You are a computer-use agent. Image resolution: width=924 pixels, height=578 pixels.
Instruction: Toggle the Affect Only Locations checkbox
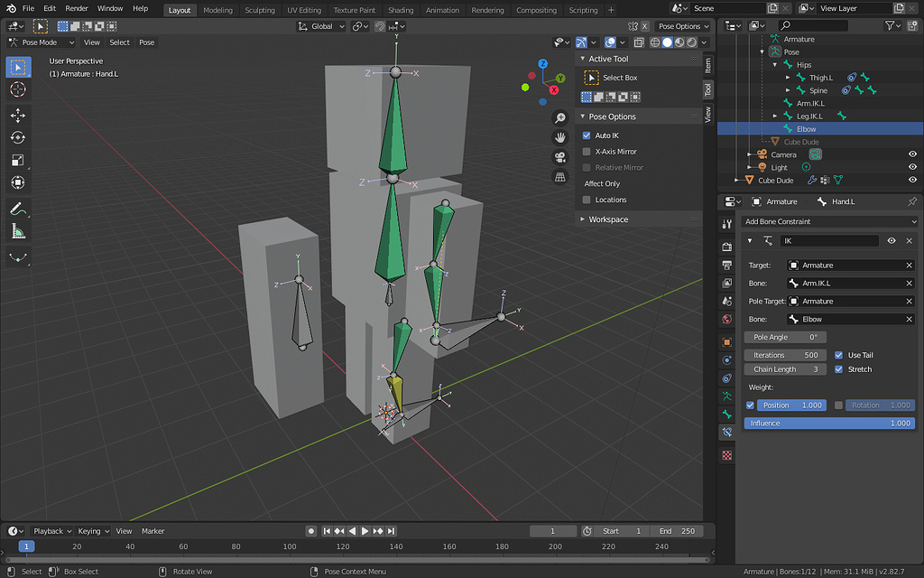point(587,200)
